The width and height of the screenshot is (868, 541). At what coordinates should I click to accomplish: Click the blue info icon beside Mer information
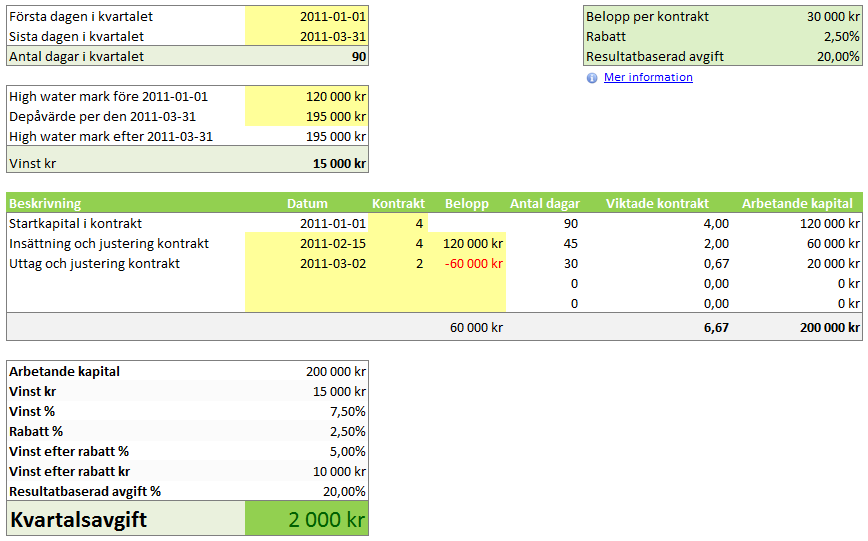[x=592, y=78]
